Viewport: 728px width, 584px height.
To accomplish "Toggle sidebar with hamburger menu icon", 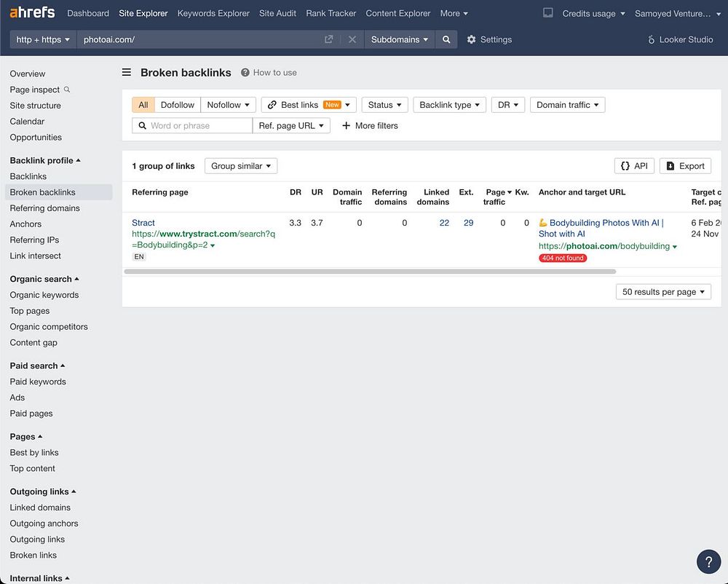I will tap(126, 72).
